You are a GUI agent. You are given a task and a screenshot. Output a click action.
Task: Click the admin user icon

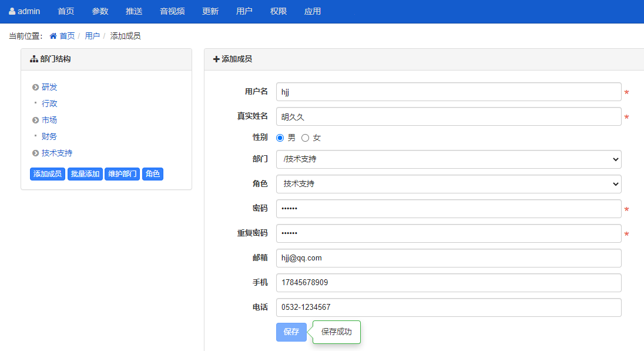tap(12, 11)
